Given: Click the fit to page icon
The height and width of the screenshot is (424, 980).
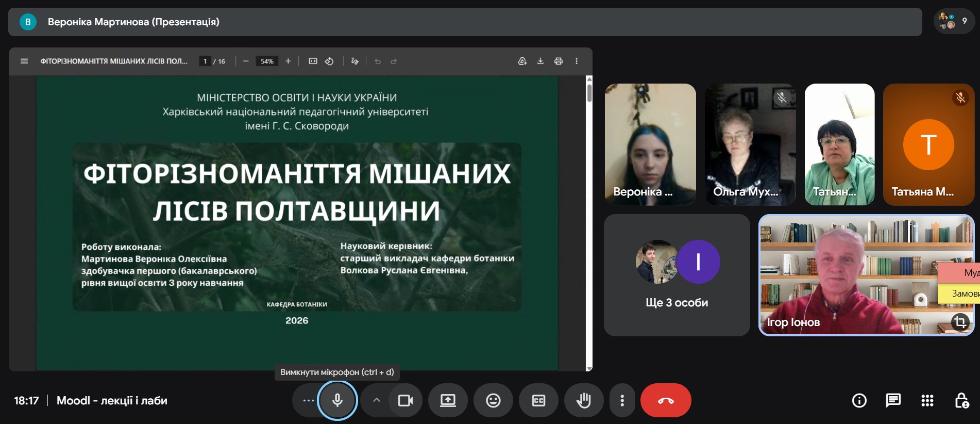Looking at the screenshot, I should (x=313, y=61).
